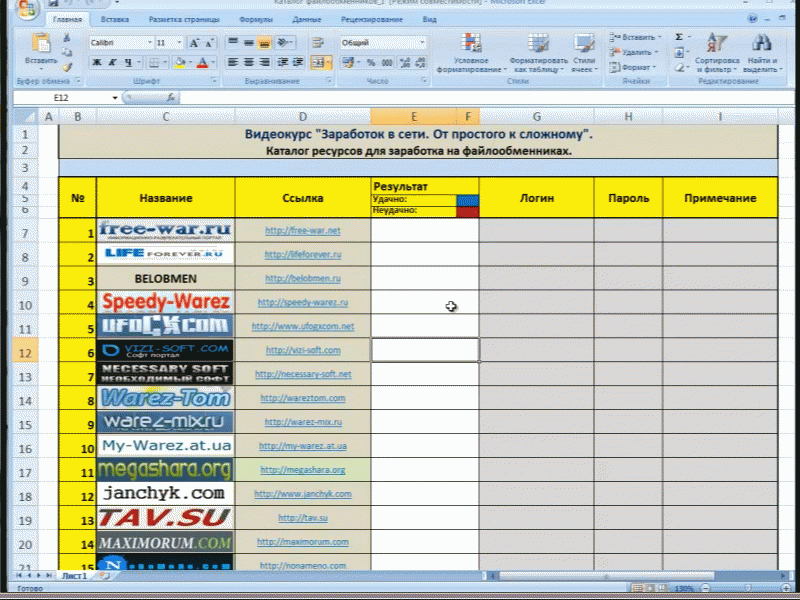Apply the red font color A

[x=203, y=62]
